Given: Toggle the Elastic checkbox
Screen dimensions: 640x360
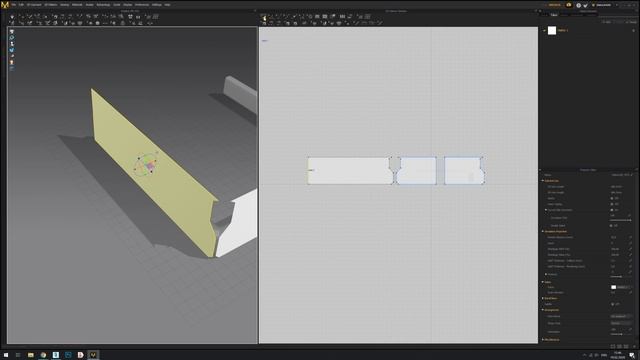Looking at the screenshot, I should pyautogui.click(x=611, y=198).
